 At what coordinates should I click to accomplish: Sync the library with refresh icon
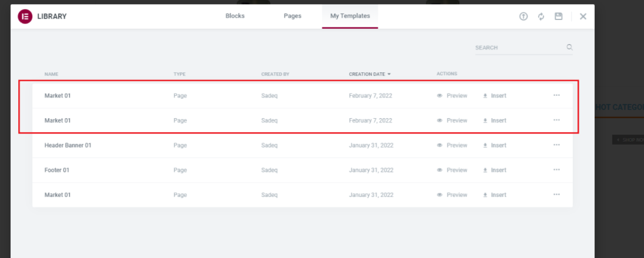coord(541,16)
